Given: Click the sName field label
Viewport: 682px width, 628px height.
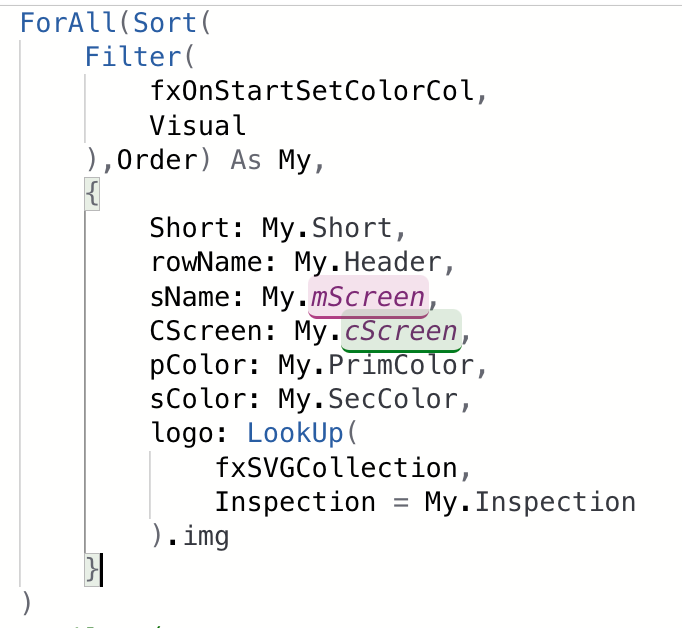Looking at the screenshot, I should point(190,297).
